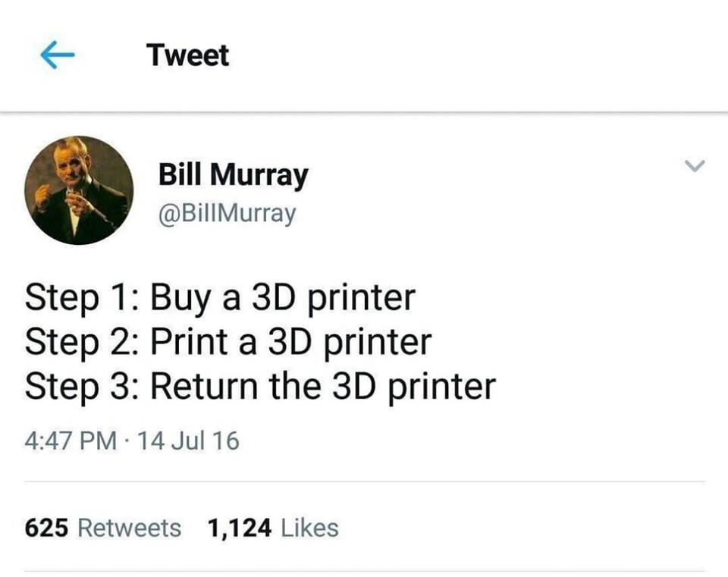The width and height of the screenshot is (728, 577).
Task: Click the word "Print" in Step 2
Action: pos(189,342)
